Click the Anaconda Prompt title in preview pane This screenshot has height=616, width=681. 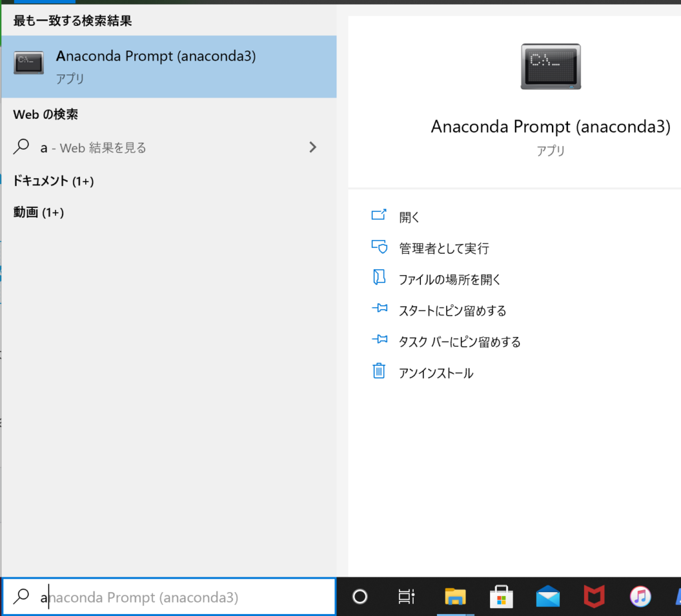coord(551,127)
